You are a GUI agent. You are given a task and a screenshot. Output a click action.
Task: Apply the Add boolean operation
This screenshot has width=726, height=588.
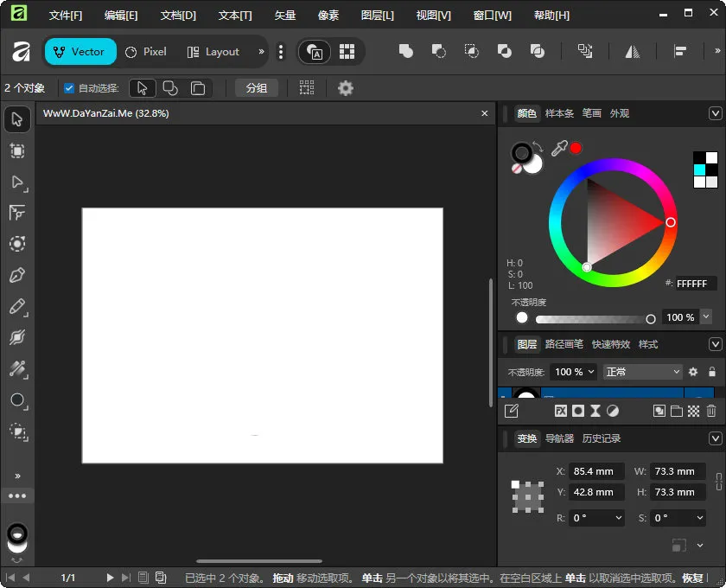[405, 52]
